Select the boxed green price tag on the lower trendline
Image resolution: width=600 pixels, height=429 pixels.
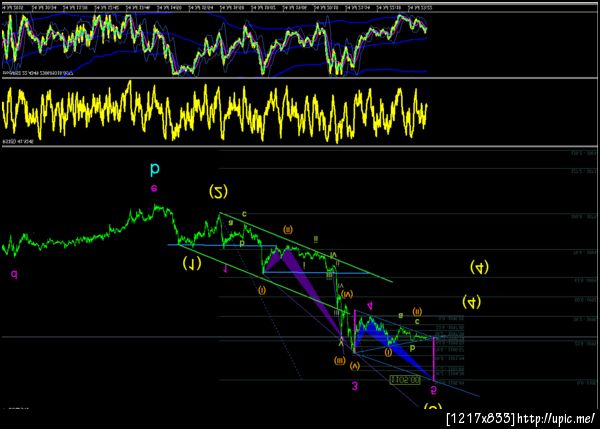tap(405, 380)
